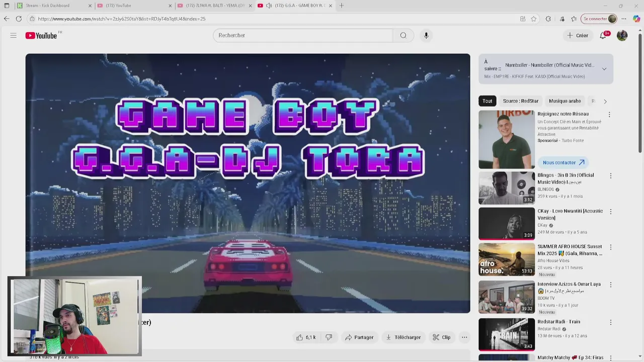Open options for CKay Love Nwantiti video
This screenshot has height=362, width=644.
pos(611,212)
